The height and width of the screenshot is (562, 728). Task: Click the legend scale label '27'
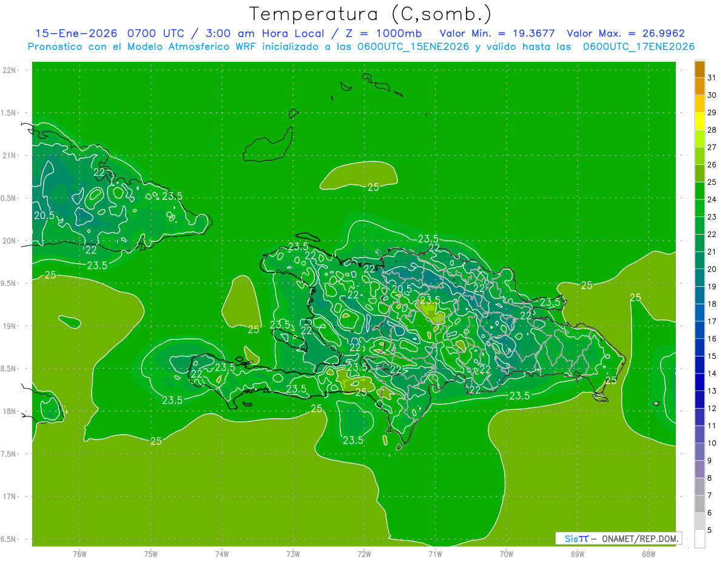point(712,147)
